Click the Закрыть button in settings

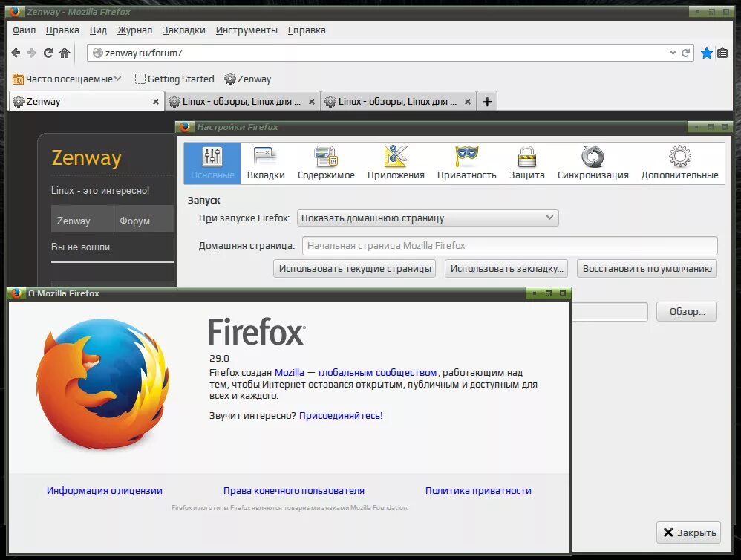point(688,533)
